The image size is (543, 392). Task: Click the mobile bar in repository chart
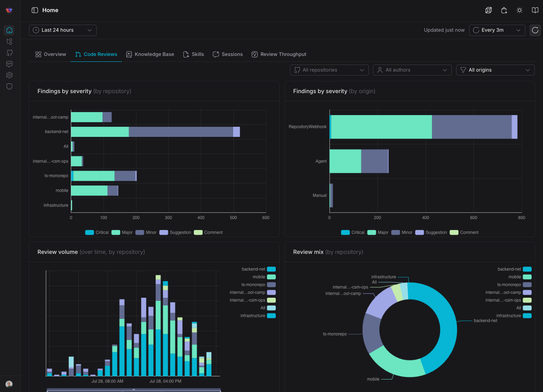(94, 191)
